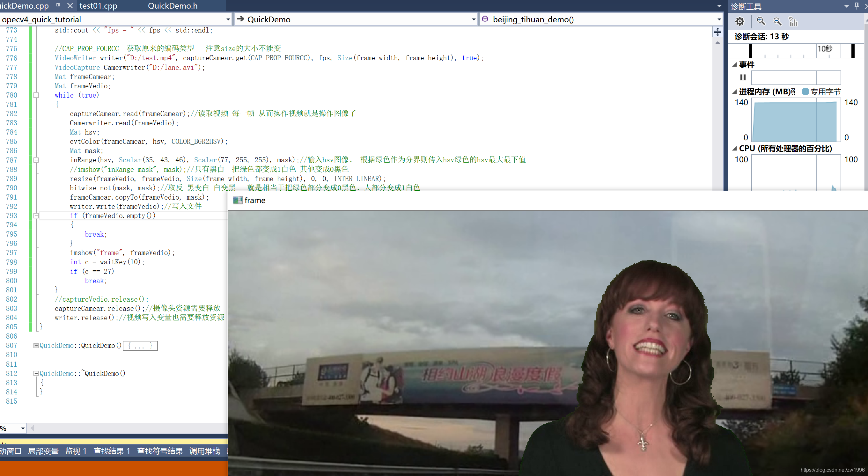
Task: Pin the QuickDemo.cpp tab
Action: tap(58, 6)
